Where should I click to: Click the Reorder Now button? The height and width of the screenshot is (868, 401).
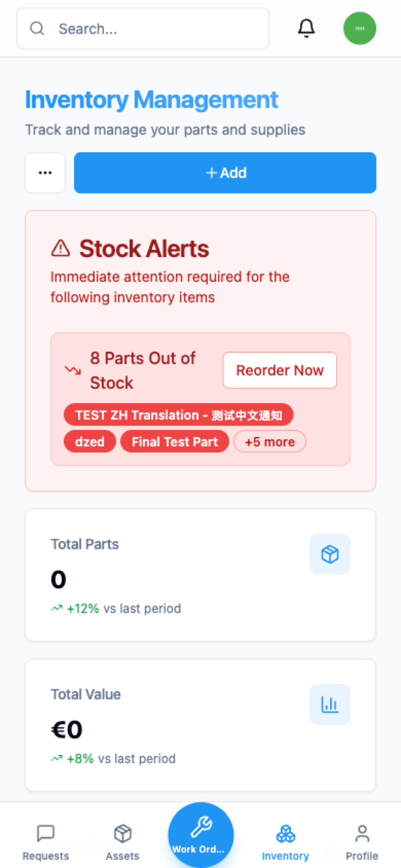click(280, 370)
